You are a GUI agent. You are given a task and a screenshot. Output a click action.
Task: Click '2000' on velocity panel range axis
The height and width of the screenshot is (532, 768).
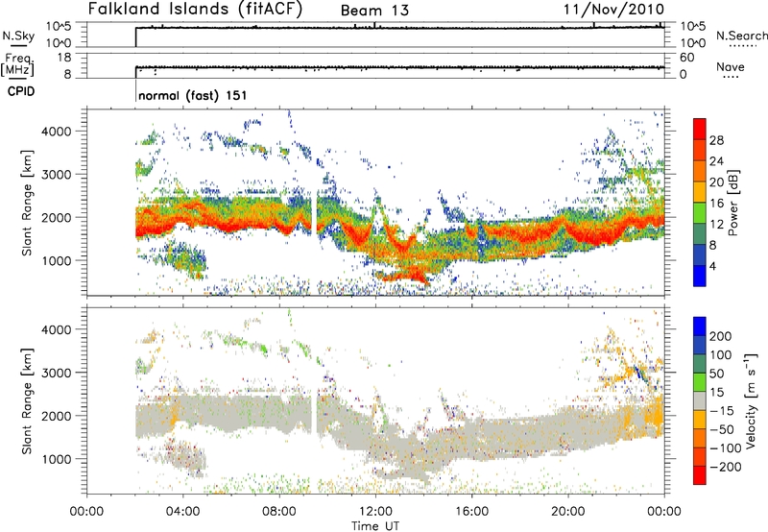point(56,416)
